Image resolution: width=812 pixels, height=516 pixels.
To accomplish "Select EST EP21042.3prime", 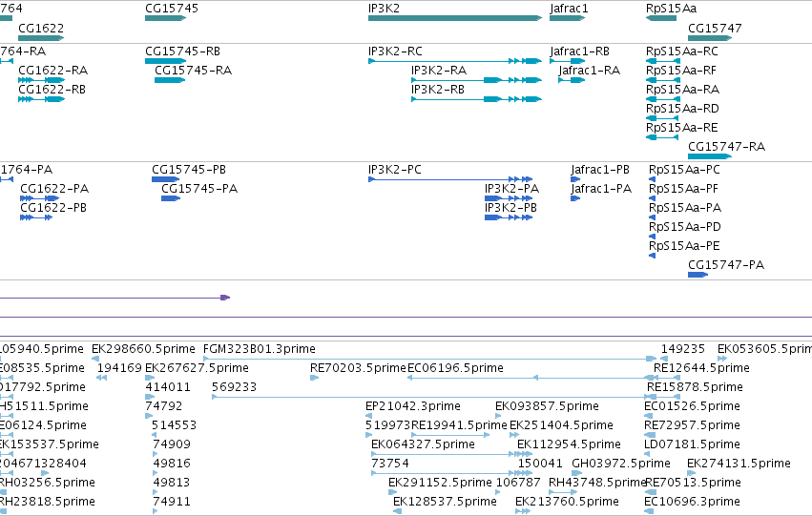I will (x=413, y=407).
